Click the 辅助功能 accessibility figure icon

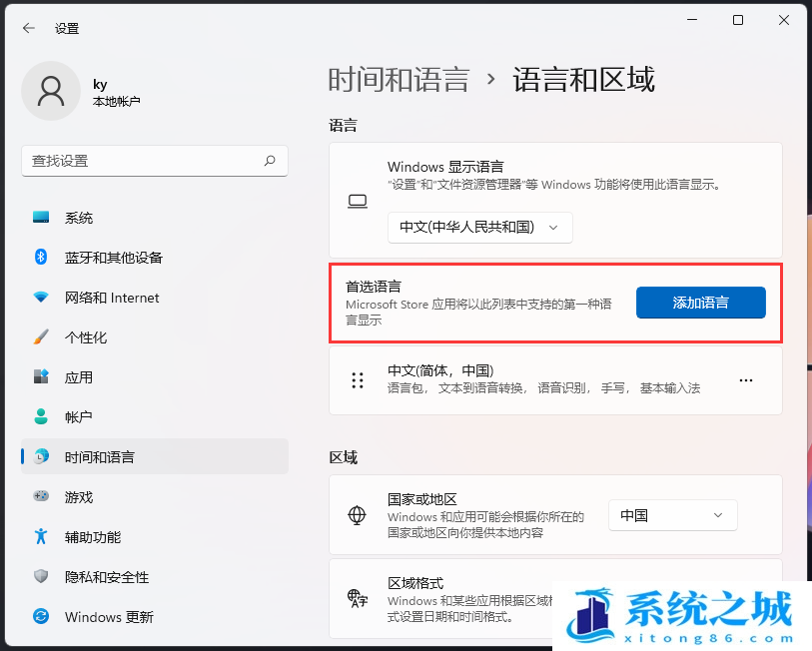tap(41, 536)
